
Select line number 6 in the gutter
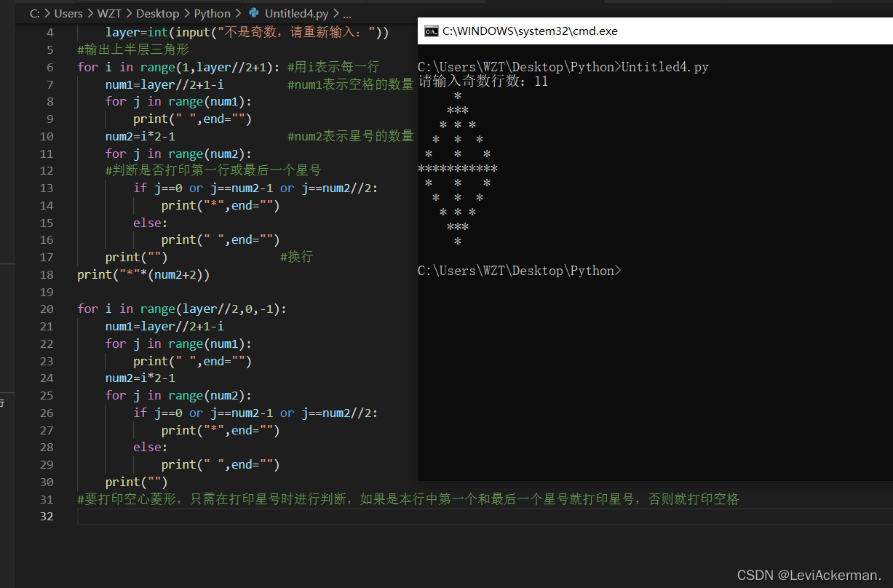click(x=49, y=67)
